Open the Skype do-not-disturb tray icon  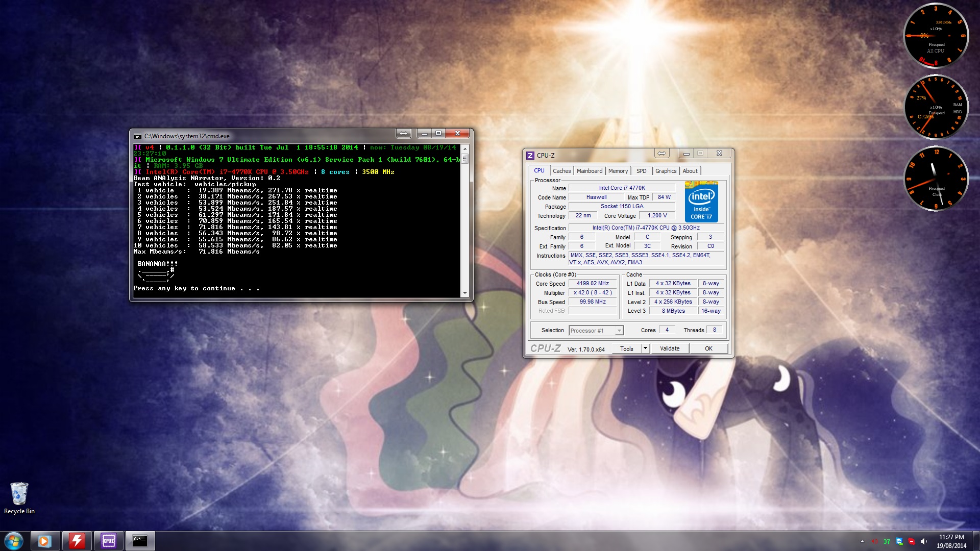[x=911, y=541]
